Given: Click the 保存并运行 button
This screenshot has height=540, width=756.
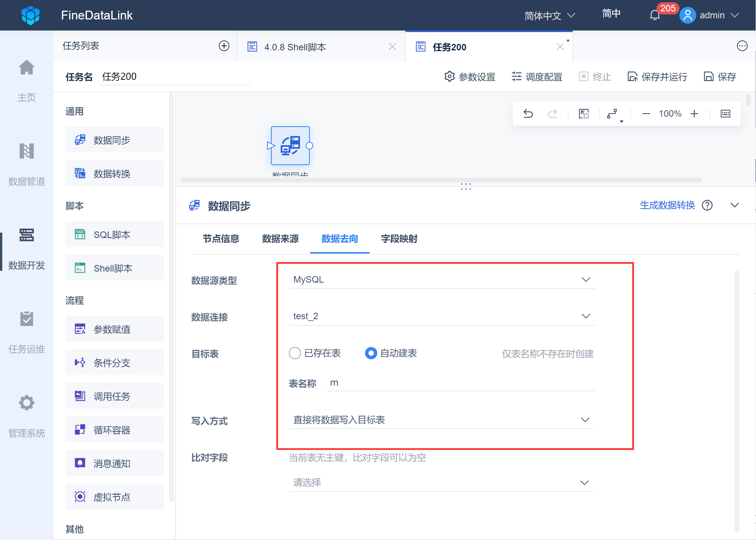Looking at the screenshot, I should point(657,77).
